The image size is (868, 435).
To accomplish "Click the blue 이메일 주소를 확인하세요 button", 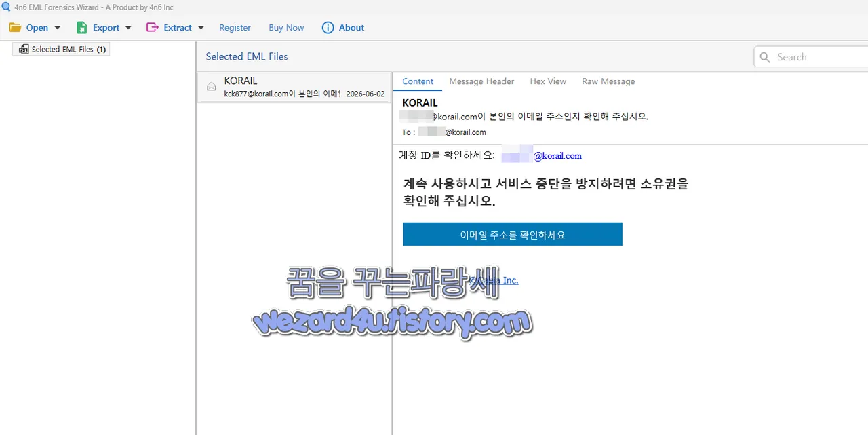I will click(x=513, y=234).
